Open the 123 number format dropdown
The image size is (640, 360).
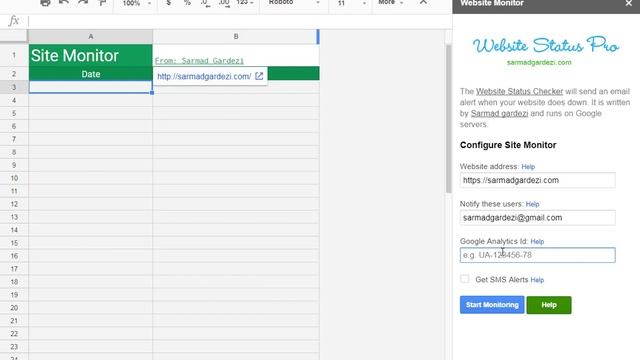pos(245,2)
